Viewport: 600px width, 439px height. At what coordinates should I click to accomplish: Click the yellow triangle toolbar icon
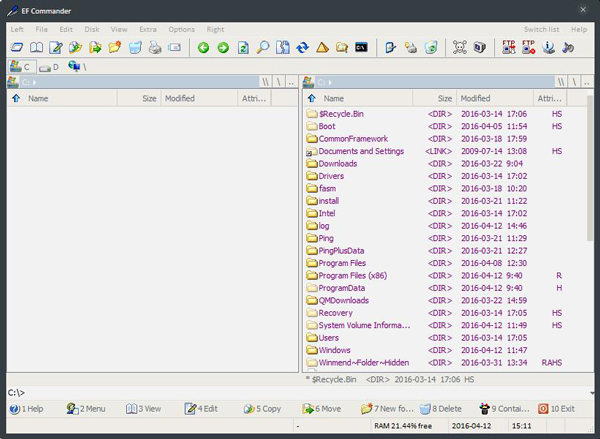click(322, 47)
